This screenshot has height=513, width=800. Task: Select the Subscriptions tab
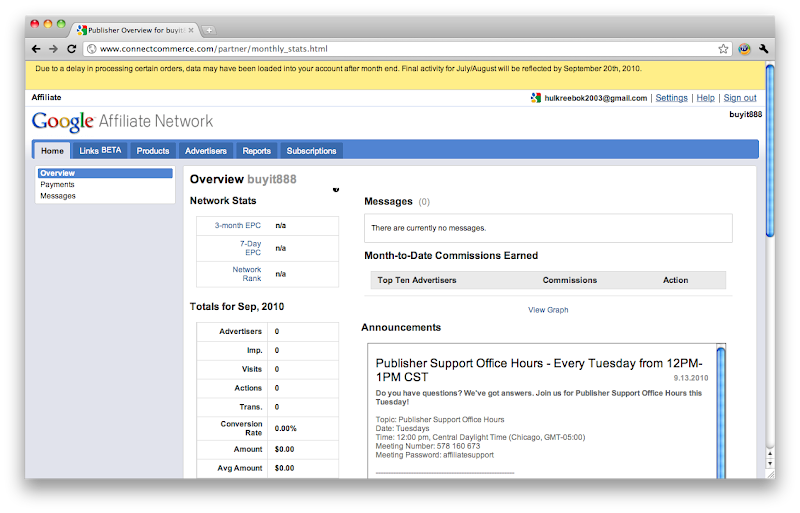pos(311,151)
